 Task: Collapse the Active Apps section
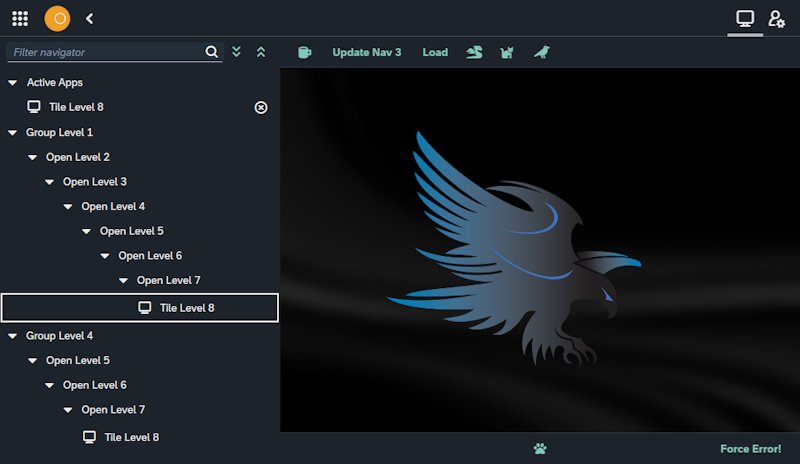(13, 82)
